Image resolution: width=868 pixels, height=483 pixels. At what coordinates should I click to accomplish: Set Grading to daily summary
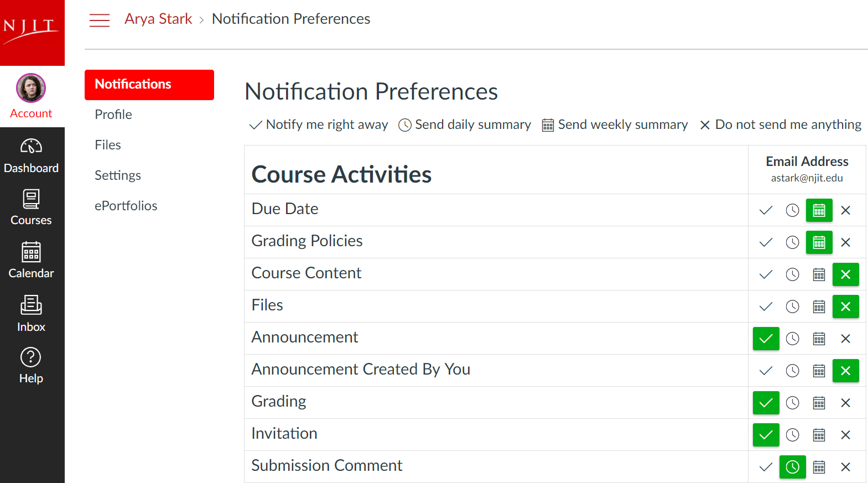[792, 403]
